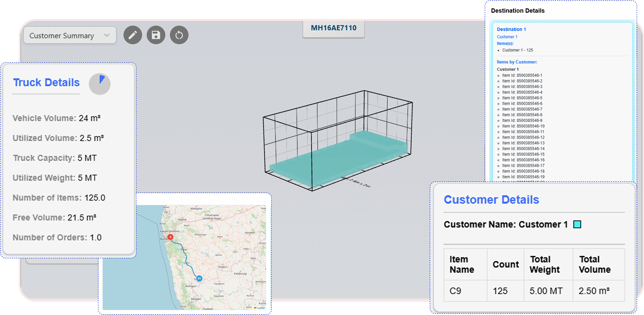
Task: Click the Customer Summary dropdown chevron
Action: [107, 35]
